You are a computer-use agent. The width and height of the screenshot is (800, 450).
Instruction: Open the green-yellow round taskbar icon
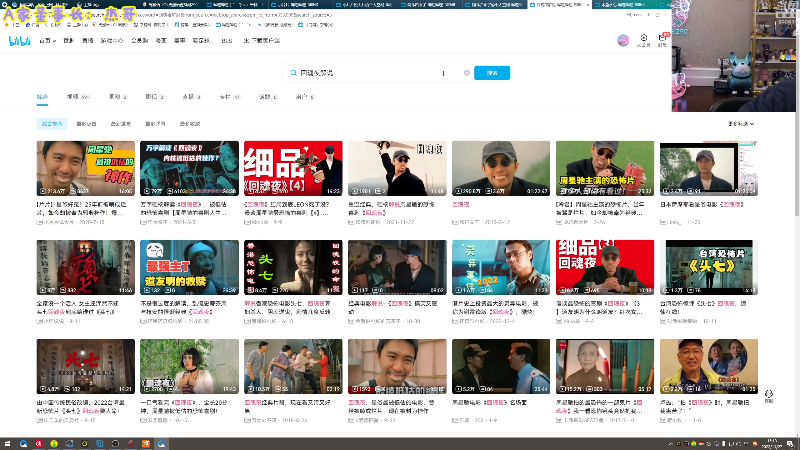click(54, 444)
